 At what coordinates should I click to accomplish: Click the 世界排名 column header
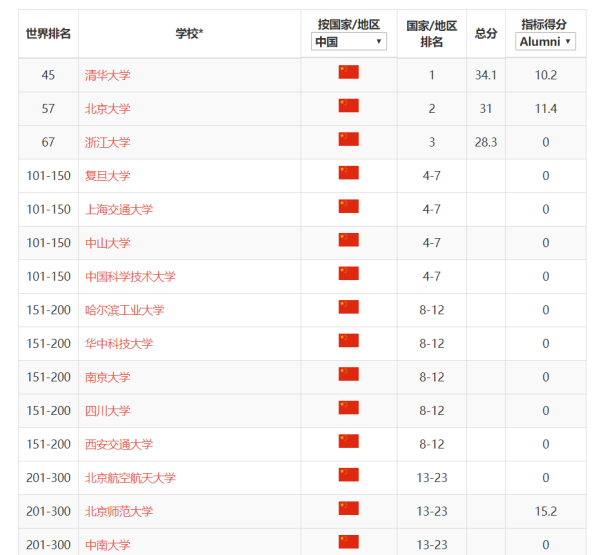coord(48,34)
